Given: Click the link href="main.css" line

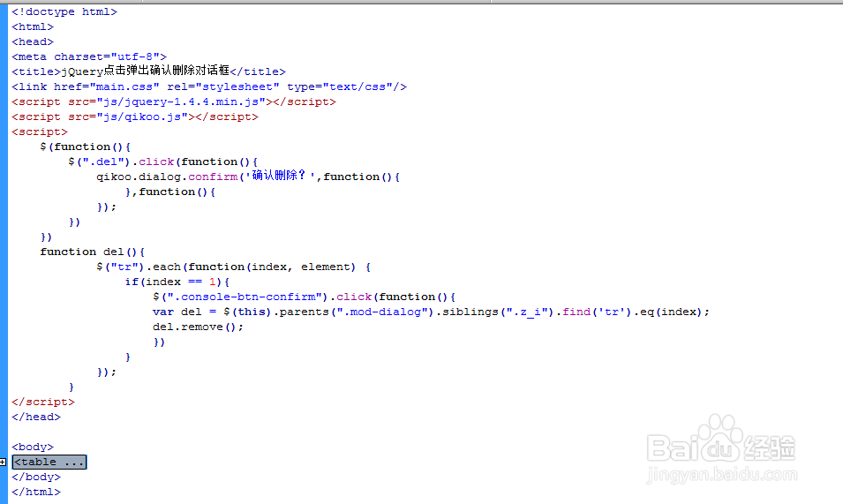Looking at the screenshot, I should pyautogui.click(x=209, y=87).
